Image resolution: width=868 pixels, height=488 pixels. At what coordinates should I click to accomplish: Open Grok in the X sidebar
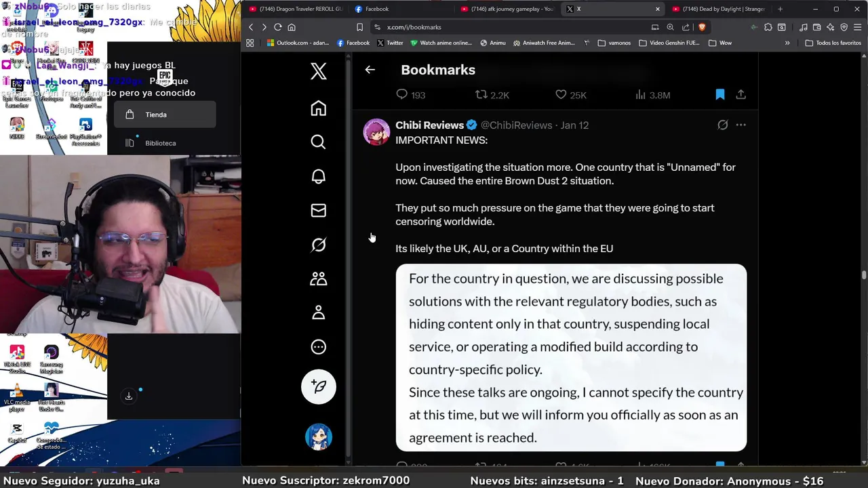(x=318, y=245)
